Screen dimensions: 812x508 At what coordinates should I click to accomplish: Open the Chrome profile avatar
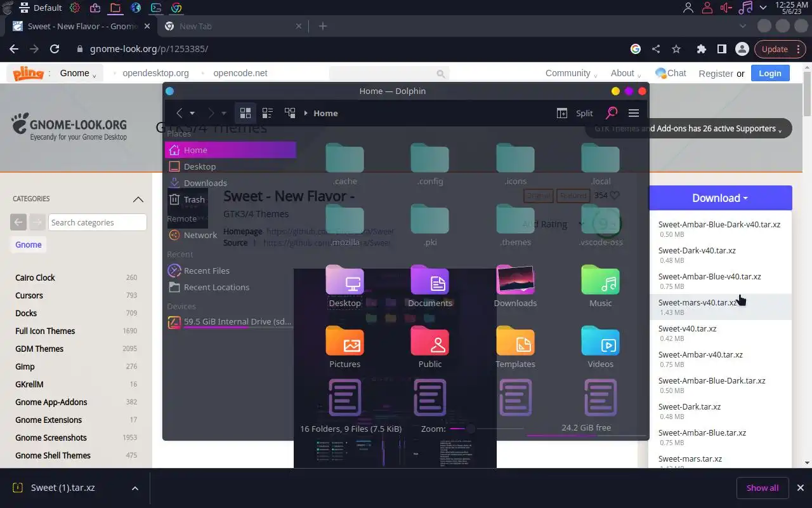[742, 49]
